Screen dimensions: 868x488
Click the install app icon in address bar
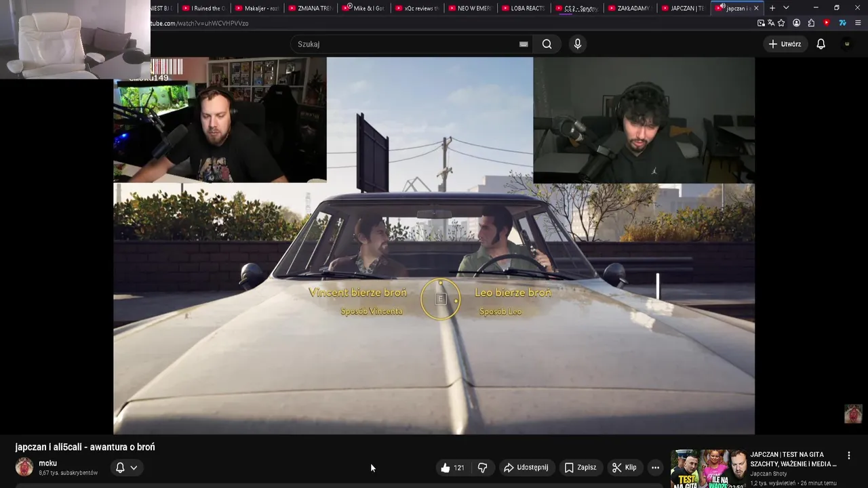click(761, 23)
